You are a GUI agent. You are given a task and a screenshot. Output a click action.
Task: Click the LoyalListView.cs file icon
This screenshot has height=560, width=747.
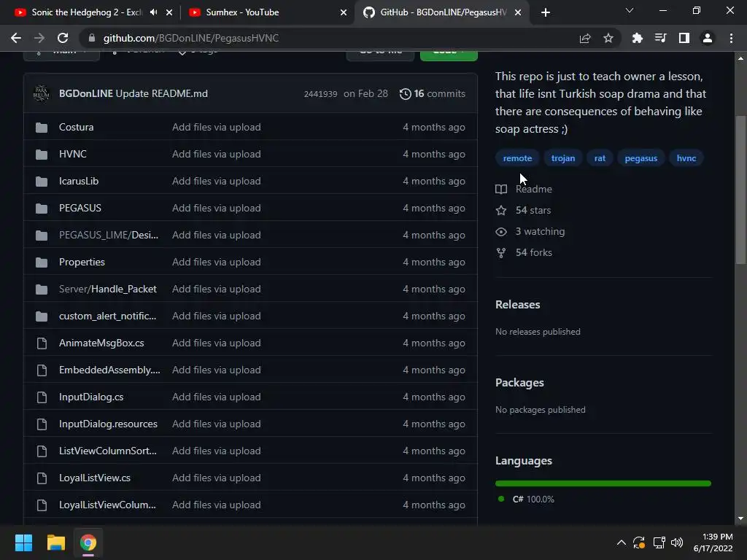42,478
